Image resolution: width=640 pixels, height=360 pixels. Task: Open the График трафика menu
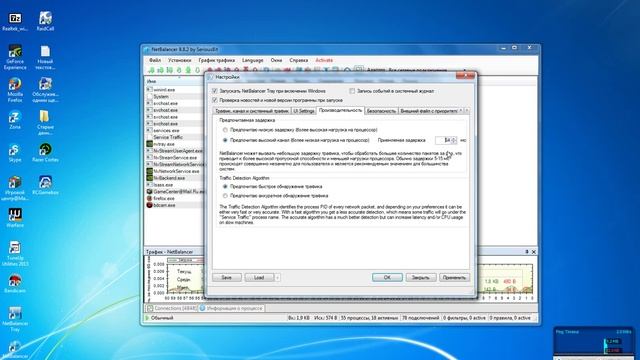click(217, 60)
